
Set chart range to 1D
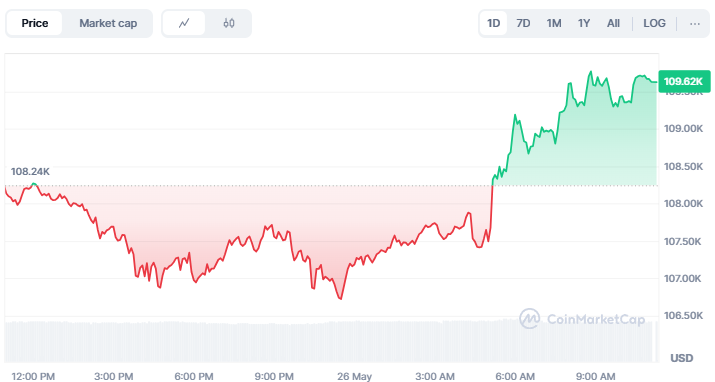click(493, 23)
